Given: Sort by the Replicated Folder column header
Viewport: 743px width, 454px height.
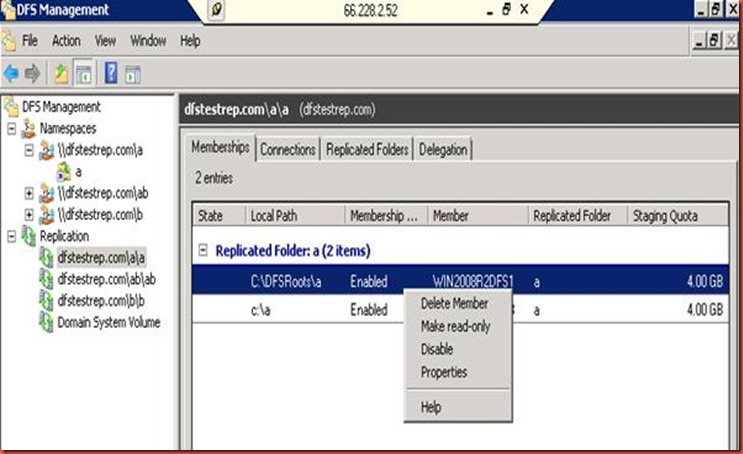Looking at the screenshot, I should click(x=578, y=216).
